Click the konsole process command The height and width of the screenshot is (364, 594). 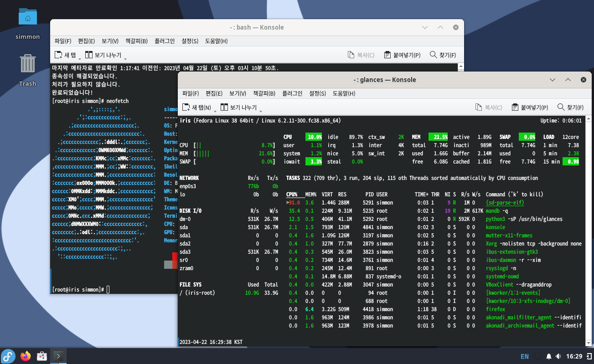tap(495, 227)
